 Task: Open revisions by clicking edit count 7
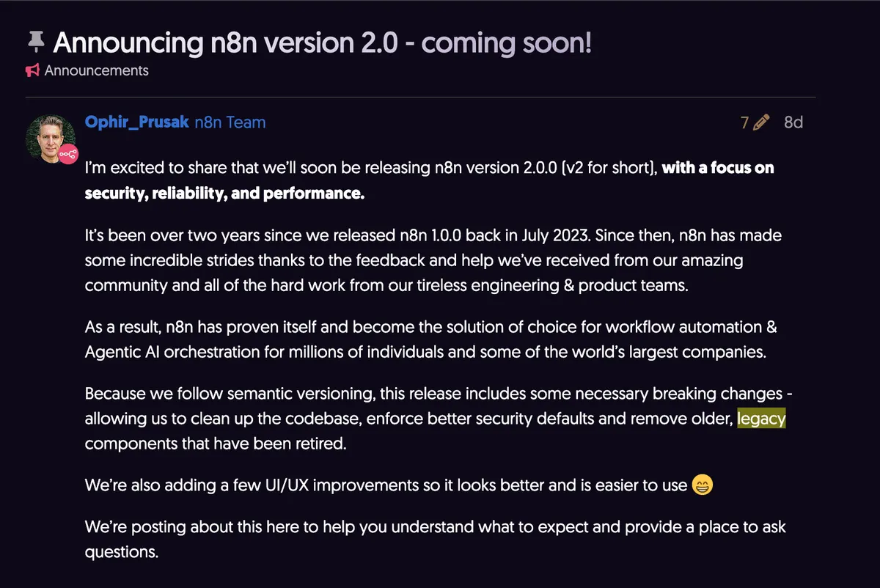743,122
